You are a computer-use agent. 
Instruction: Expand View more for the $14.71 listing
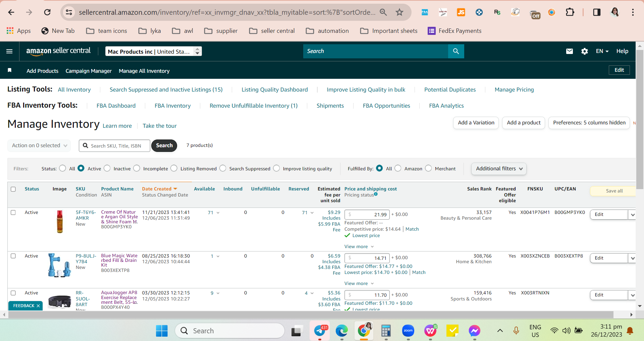click(x=359, y=284)
